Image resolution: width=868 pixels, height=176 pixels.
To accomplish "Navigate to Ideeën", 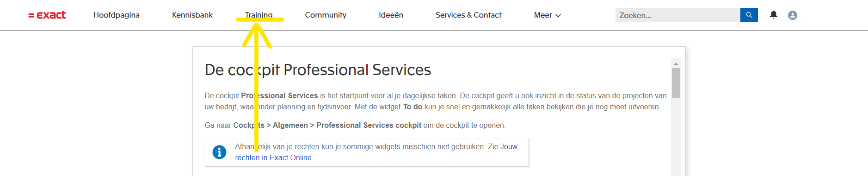I will coord(391,15).
